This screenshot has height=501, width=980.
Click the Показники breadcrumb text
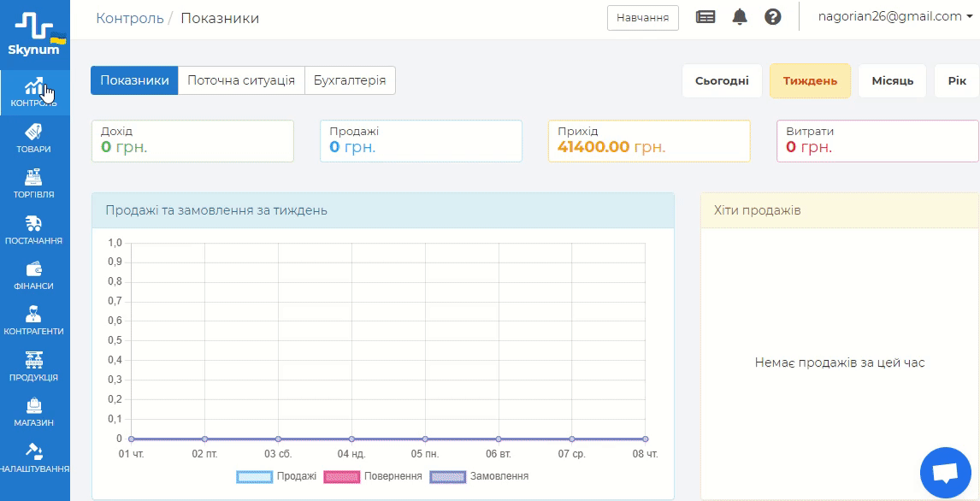pos(220,18)
